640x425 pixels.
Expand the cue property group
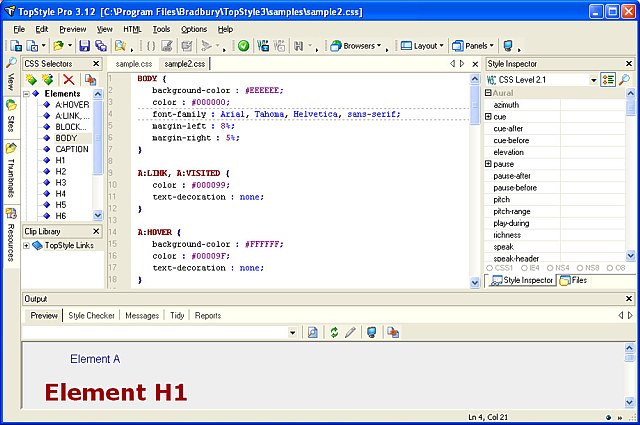pos(488,116)
